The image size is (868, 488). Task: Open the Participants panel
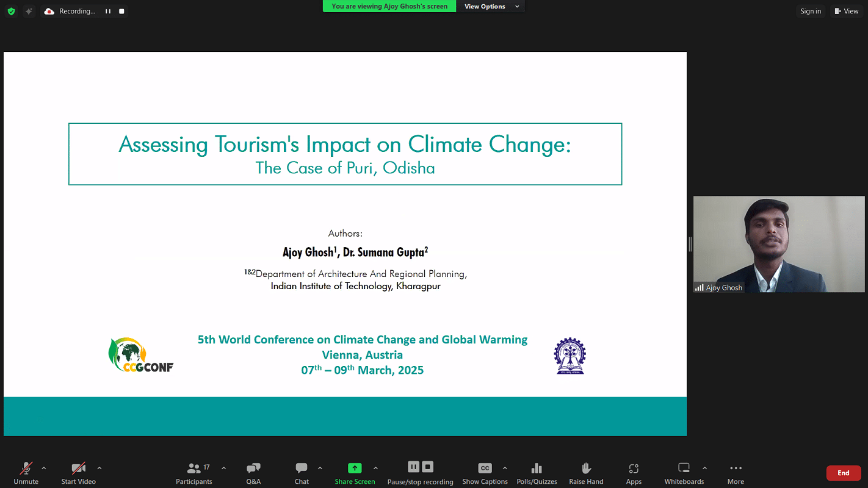(x=193, y=472)
